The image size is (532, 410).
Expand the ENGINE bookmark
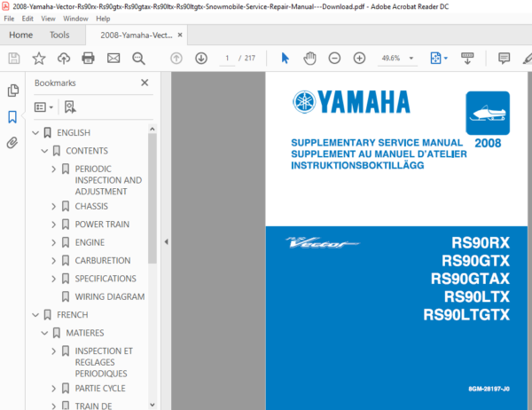click(53, 242)
